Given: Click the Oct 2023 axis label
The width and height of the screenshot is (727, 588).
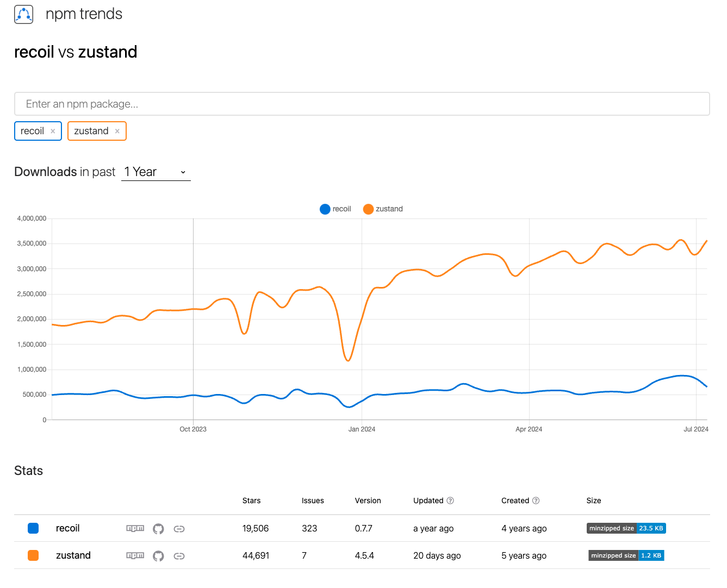Looking at the screenshot, I should point(193,429).
